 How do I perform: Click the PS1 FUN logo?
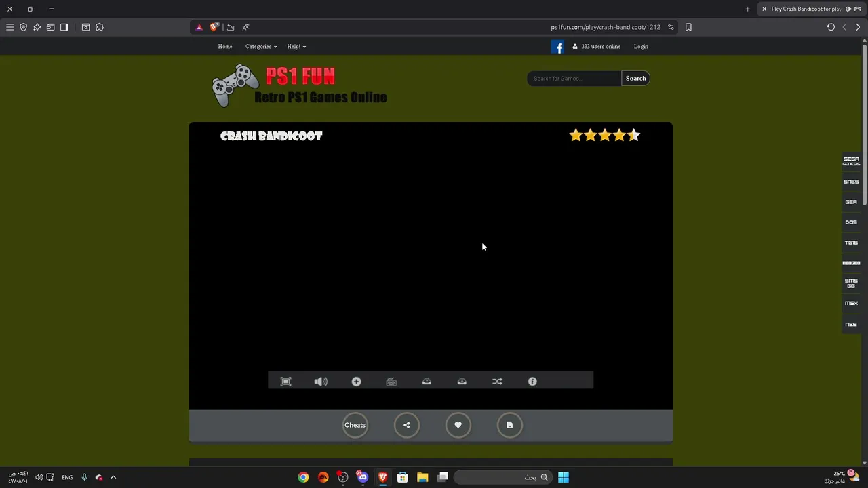pyautogui.click(x=299, y=86)
